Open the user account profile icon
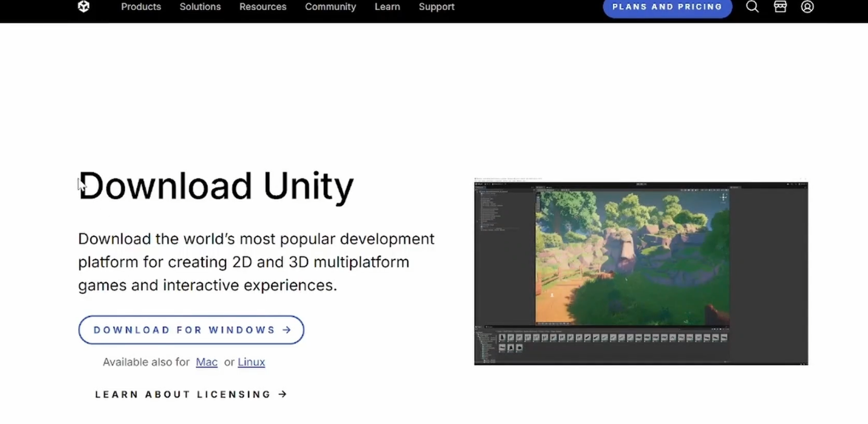 (x=807, y=7)
